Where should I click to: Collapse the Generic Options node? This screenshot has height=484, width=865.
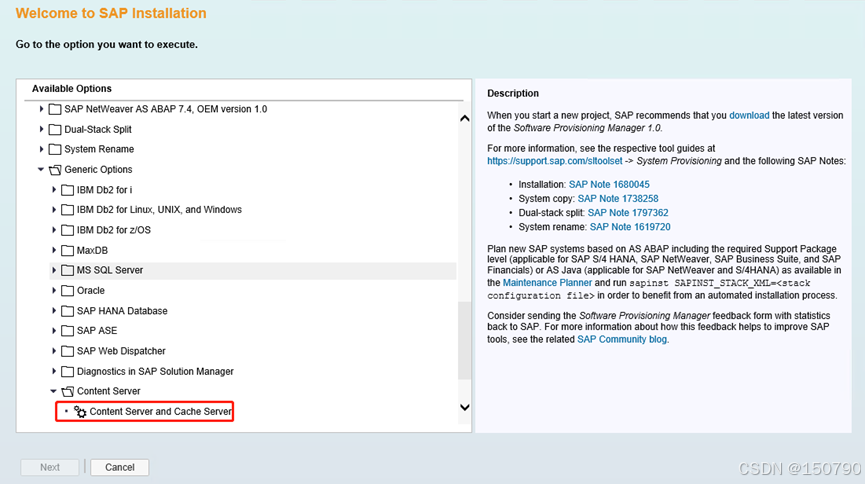[41, 169]
